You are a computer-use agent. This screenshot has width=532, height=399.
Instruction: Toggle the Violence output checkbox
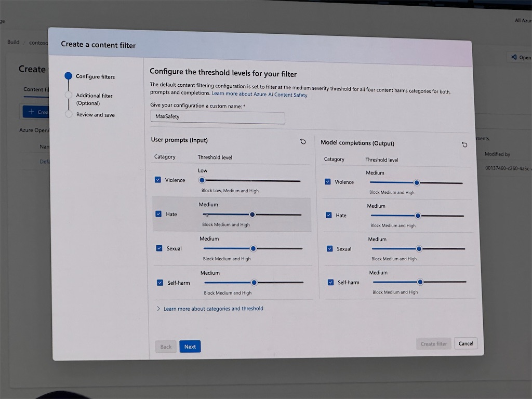pyautogui.click(x=328, y=181)
